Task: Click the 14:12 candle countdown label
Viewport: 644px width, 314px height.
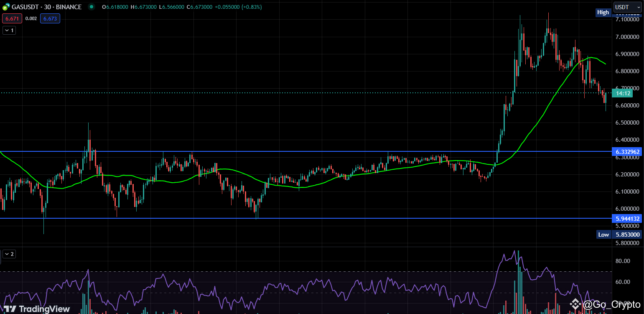Action: 622,93
